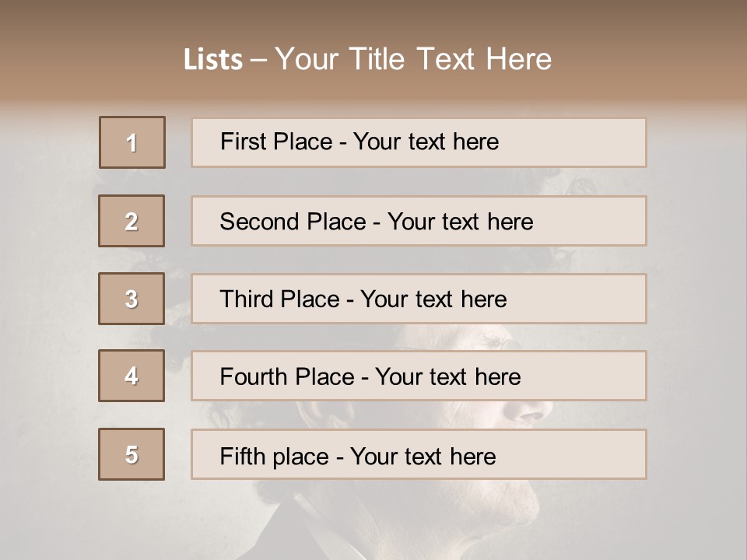Select the Third Place text box
The image size is (747, 560).
click(419, 299)
